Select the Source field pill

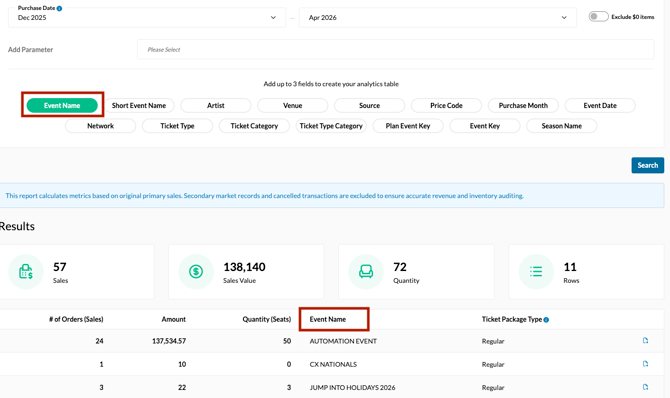coord(370,106)
